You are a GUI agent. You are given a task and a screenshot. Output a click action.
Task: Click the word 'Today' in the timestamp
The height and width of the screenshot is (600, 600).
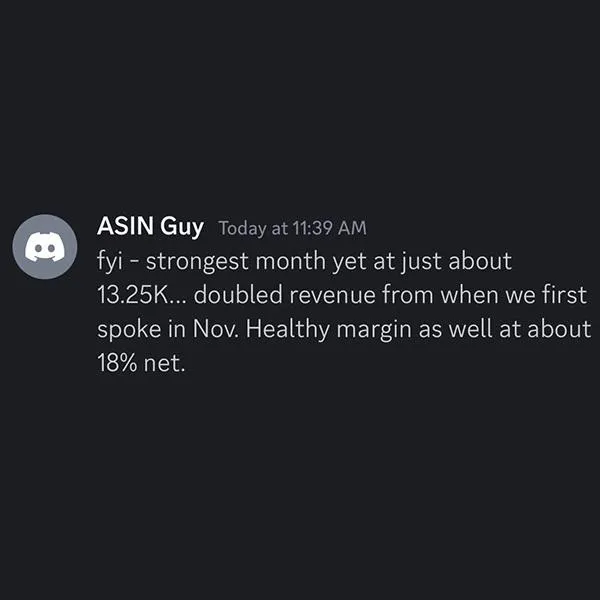[x=240, y=228]
